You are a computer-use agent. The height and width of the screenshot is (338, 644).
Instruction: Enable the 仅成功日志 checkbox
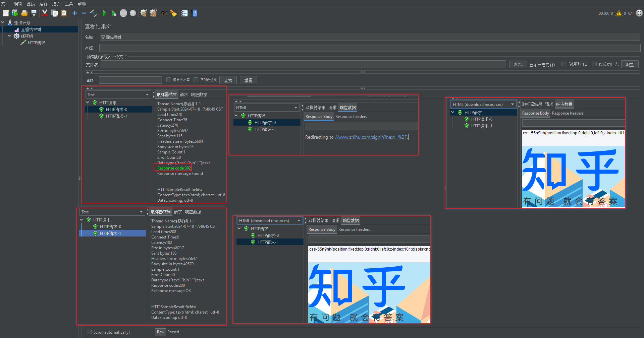tap(594, 64)
